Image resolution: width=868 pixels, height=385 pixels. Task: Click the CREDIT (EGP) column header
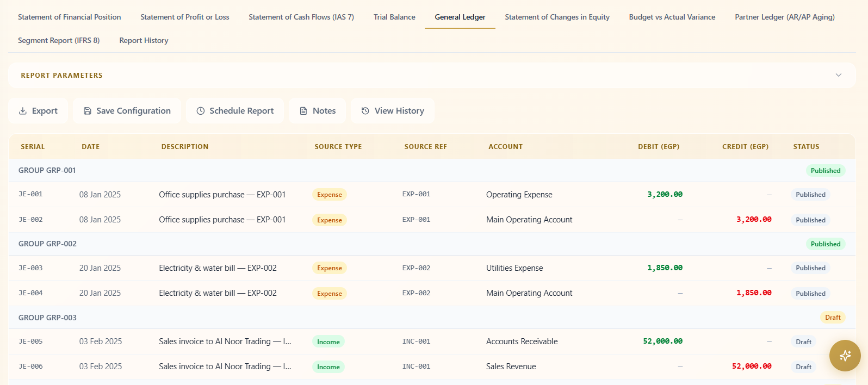click(x=745, y=147)
